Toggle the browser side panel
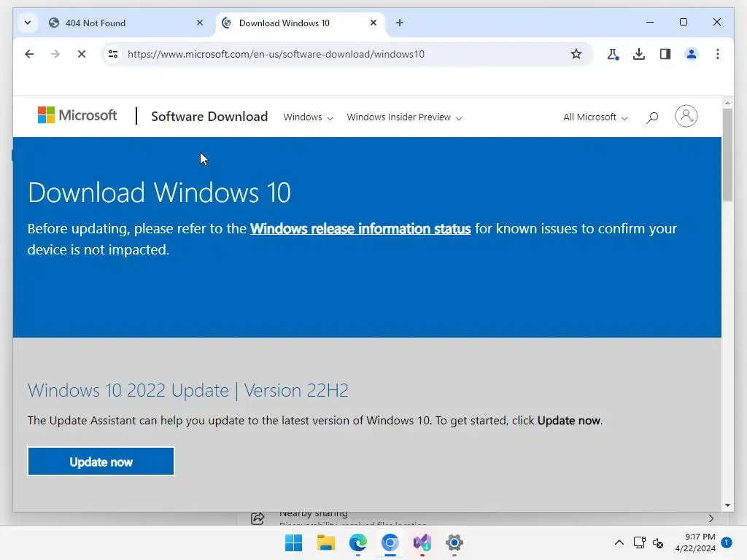747x560 pixels. click(665, 54)
